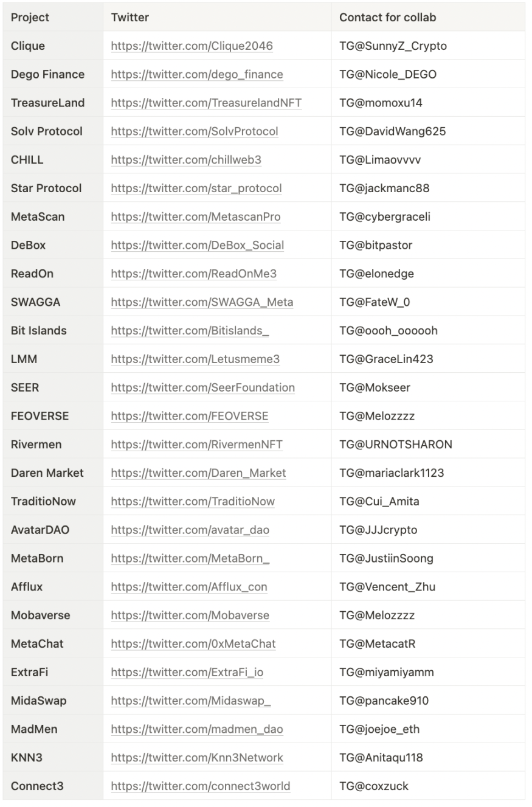Open the Clique2046 Twitter link

[192, 46]
